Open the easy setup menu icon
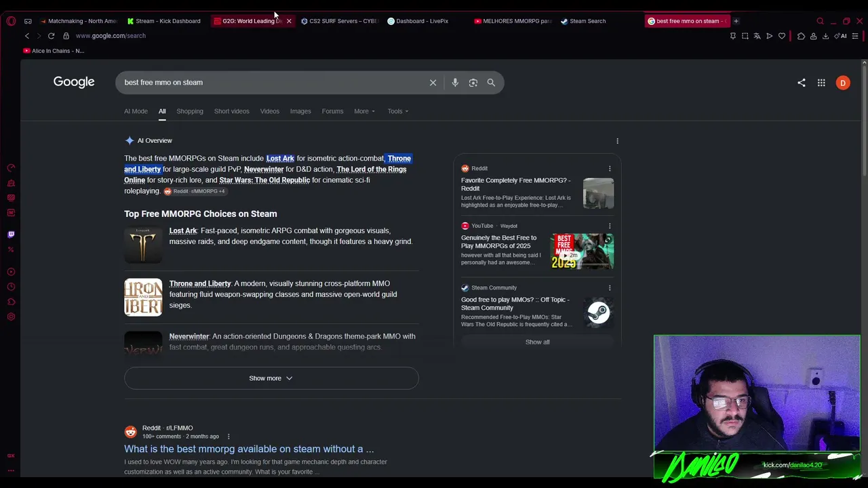 855,36
